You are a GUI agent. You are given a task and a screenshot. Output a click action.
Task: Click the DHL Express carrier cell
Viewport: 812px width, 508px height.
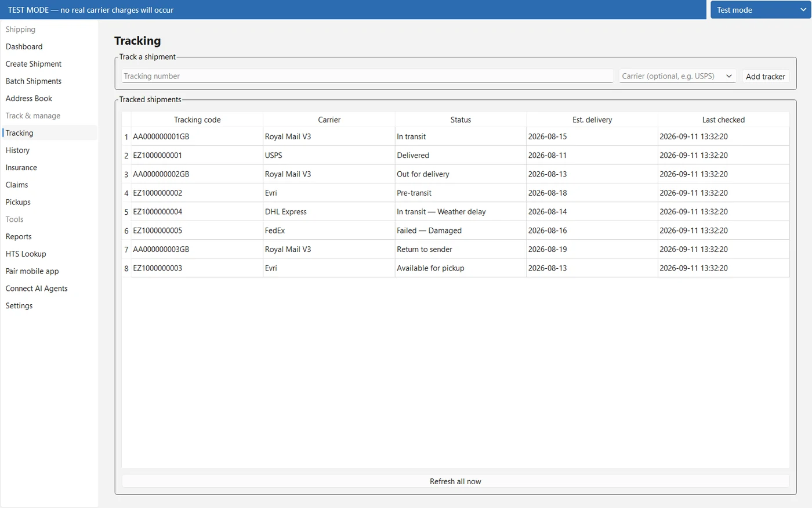[329, 212]
